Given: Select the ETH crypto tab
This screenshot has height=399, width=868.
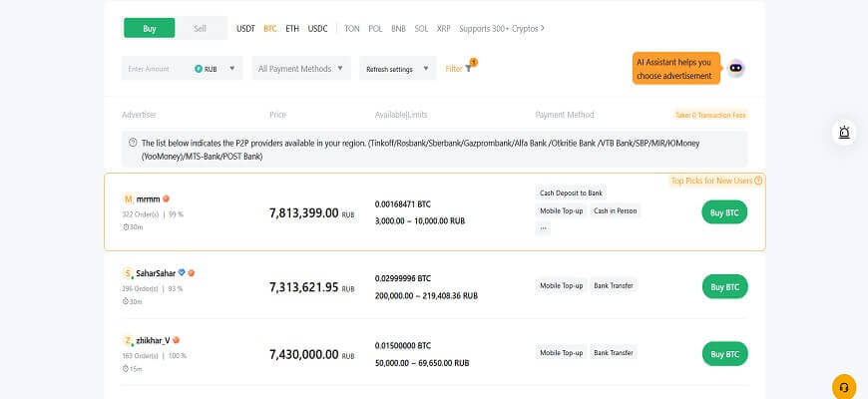Looking at the screenshot, I should [292, 28].
